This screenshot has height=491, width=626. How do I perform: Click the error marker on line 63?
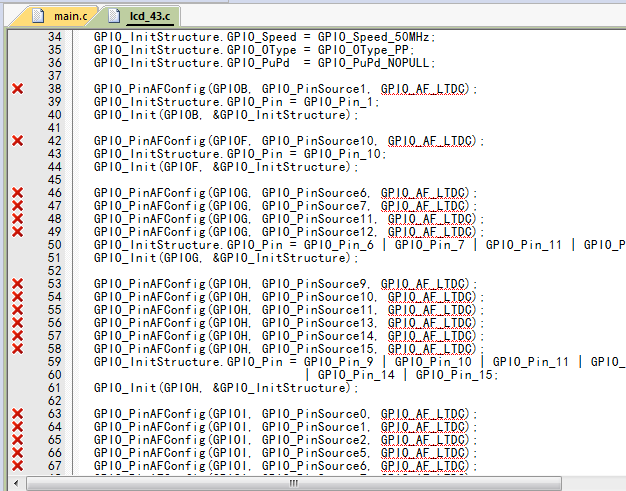(x=18, y=414)
